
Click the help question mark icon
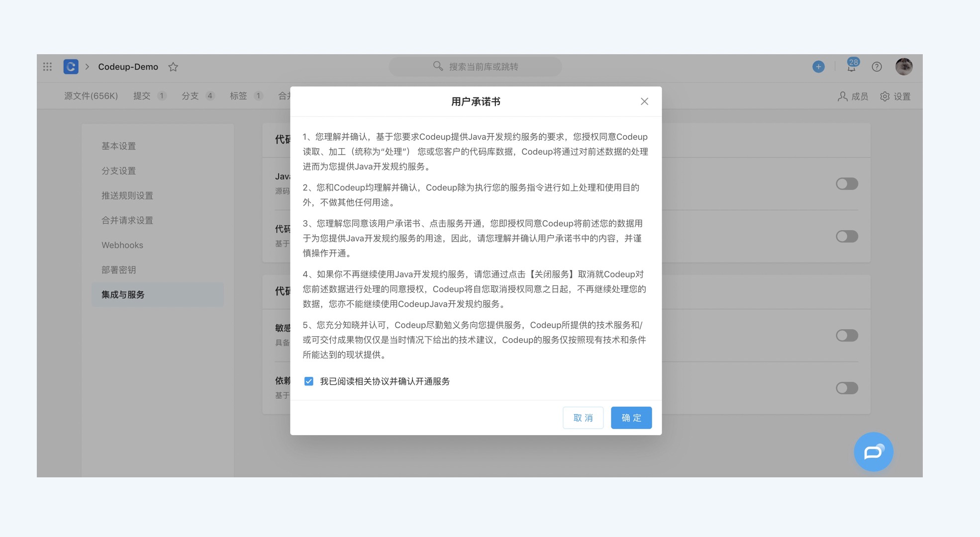pos(877,67)
